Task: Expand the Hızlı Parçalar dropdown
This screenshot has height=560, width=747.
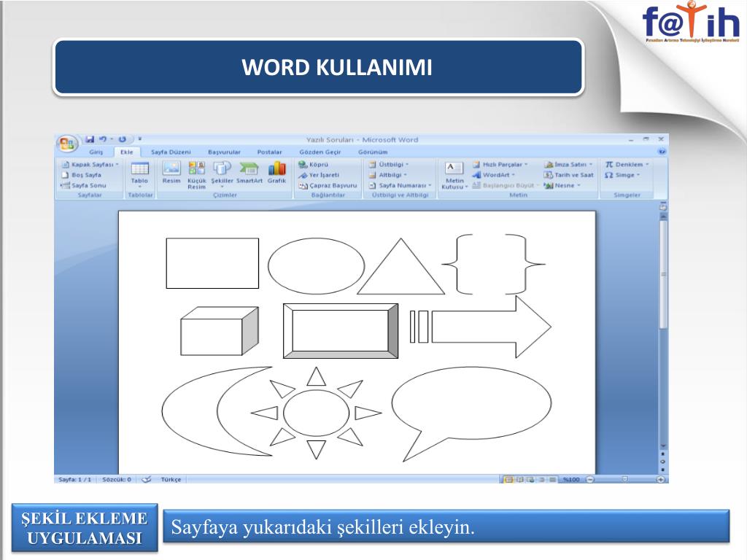Action: point(526,164)
